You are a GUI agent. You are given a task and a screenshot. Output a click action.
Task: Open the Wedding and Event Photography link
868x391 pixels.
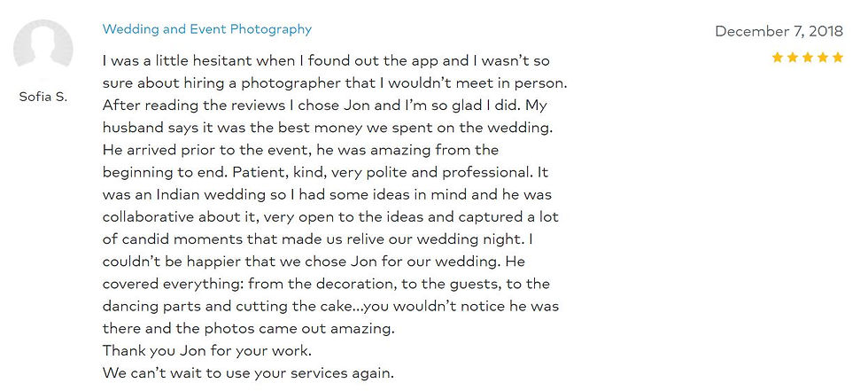click(207, 29)
